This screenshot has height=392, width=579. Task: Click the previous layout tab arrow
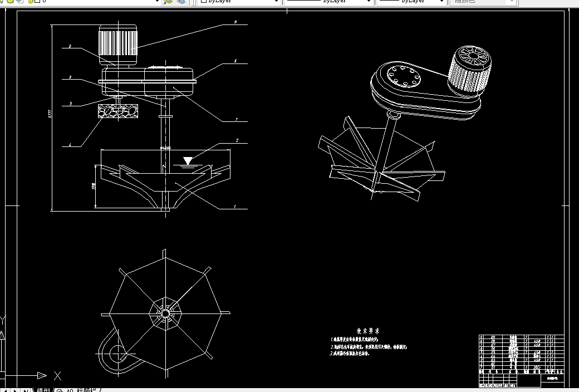[x=6, y=390]
